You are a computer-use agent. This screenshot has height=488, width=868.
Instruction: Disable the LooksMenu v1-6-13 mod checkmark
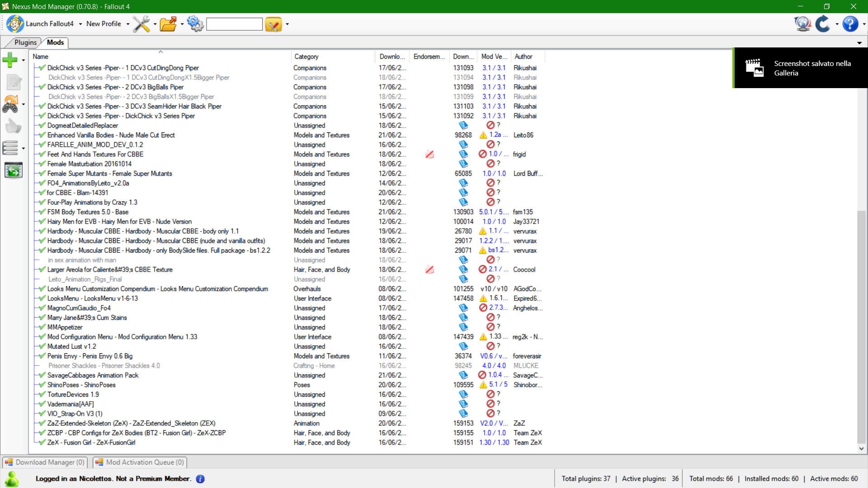pos(42,298)
